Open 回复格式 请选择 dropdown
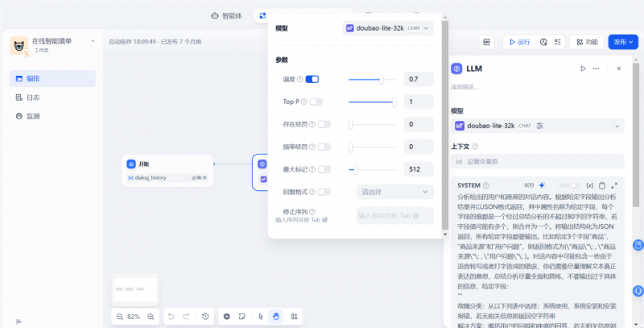 (394, 192)
